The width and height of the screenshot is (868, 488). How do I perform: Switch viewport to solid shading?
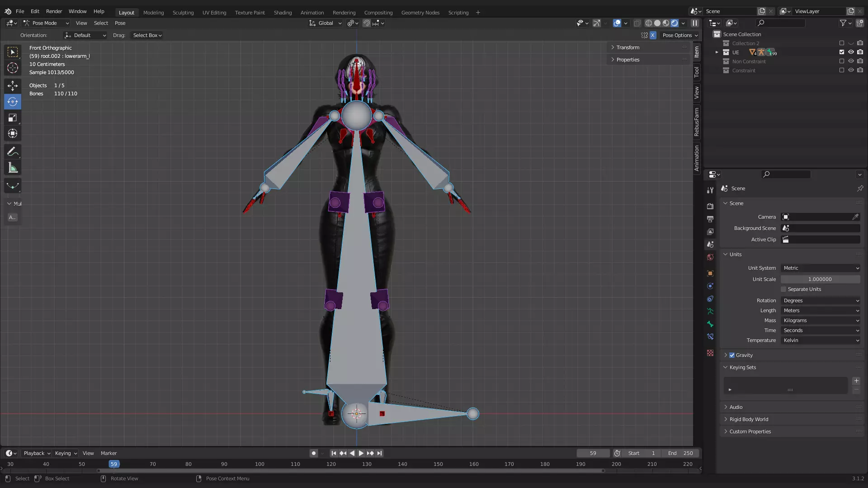[x=657, y=23]
